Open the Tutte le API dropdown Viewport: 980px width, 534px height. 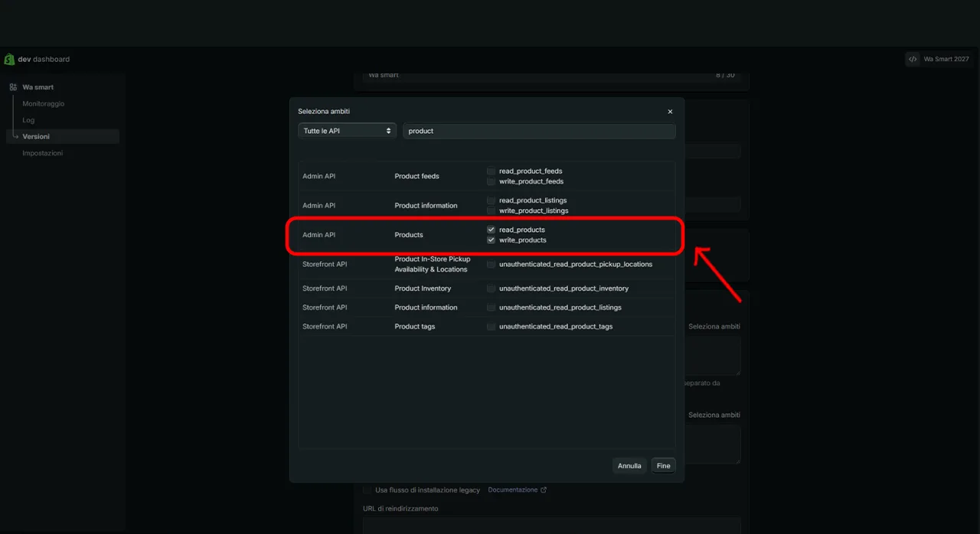click(x=347, y=131)
